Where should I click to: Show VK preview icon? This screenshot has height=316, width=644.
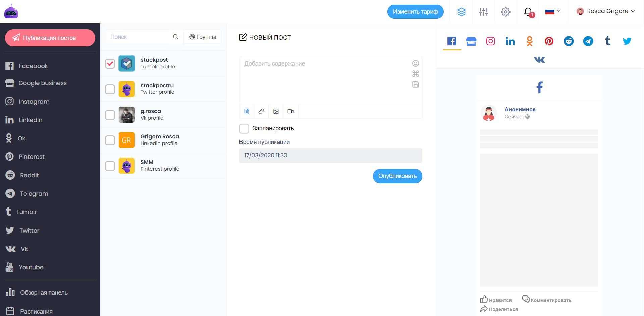[539, 60]
